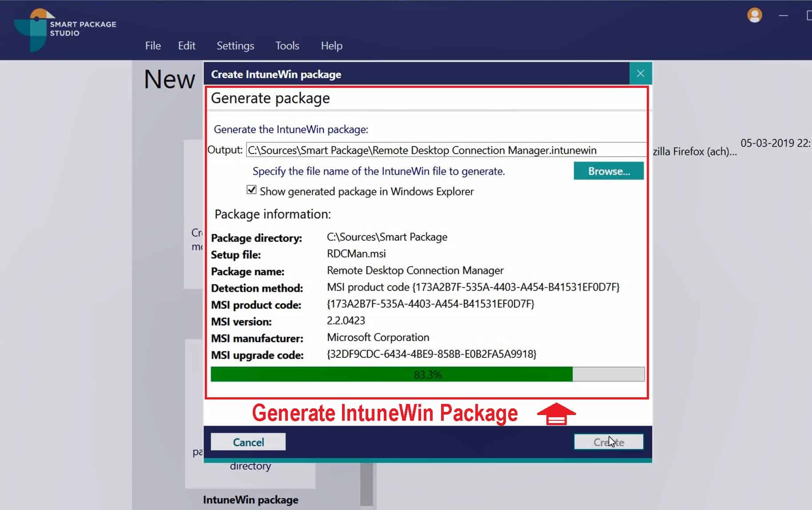Click the zilla Firefox (ach)... entry in background
The image size is (812, 510).
point(695,151)
